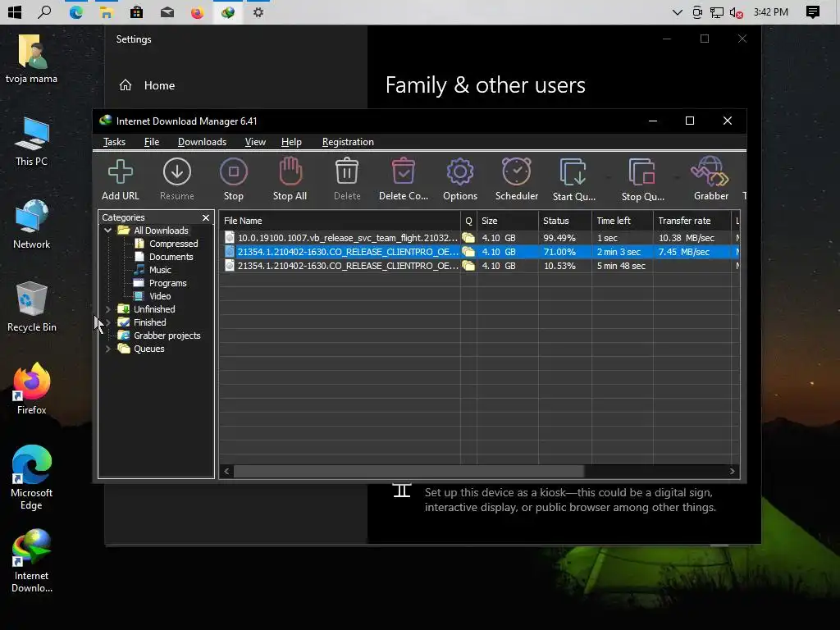Viewport: 840px width, 630px height.
Task: Click the Start Queue icon
Action: coord(573,179)
